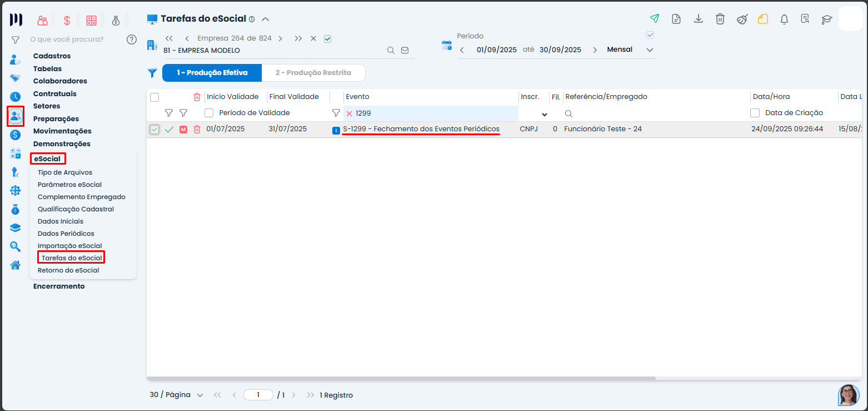
Task: Toggle the checkbox on the S-1299 row
Action: click(154, 130)
